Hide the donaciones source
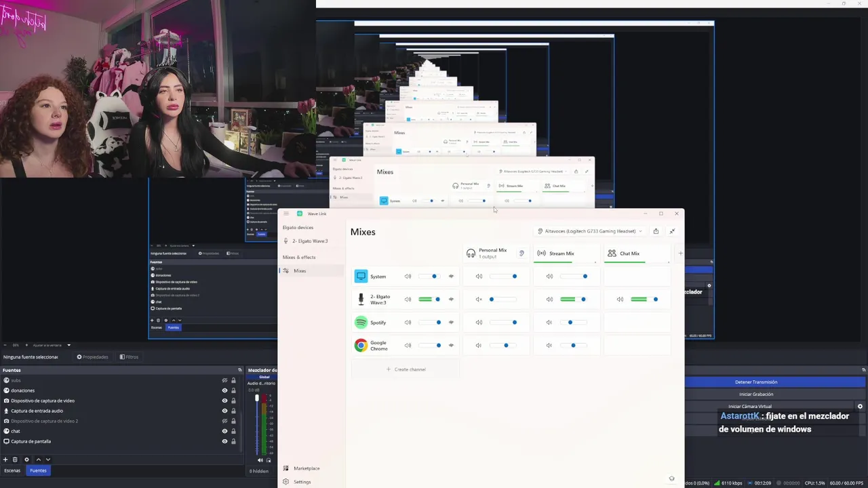This screenshot has height=488, width=868. pyautogui.click(x=224, y=390)
